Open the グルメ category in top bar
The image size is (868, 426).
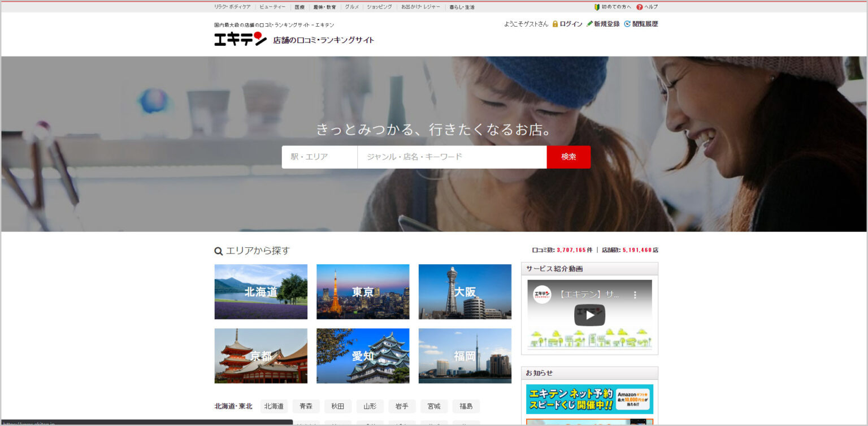pos(352,7)
